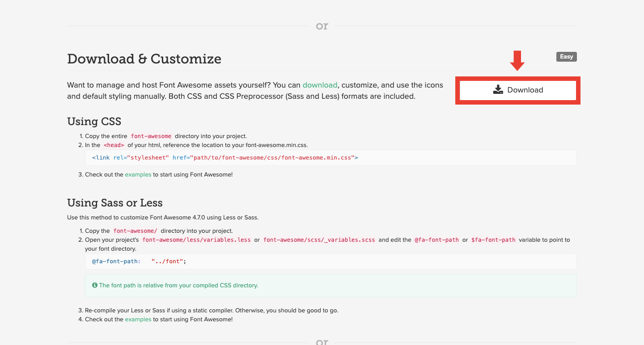The height and width of the screenshot is (345, 644).
Task: Open the examples link under Using CSS
Action: [x=138, y=175]
